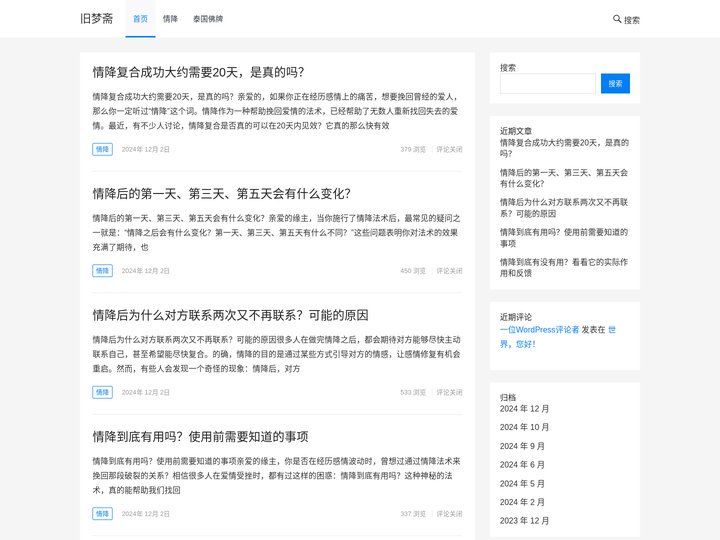Click the 近期评论 sidebar heading
The width and height of the screenshot is (720, 540).
coord(516,317)
